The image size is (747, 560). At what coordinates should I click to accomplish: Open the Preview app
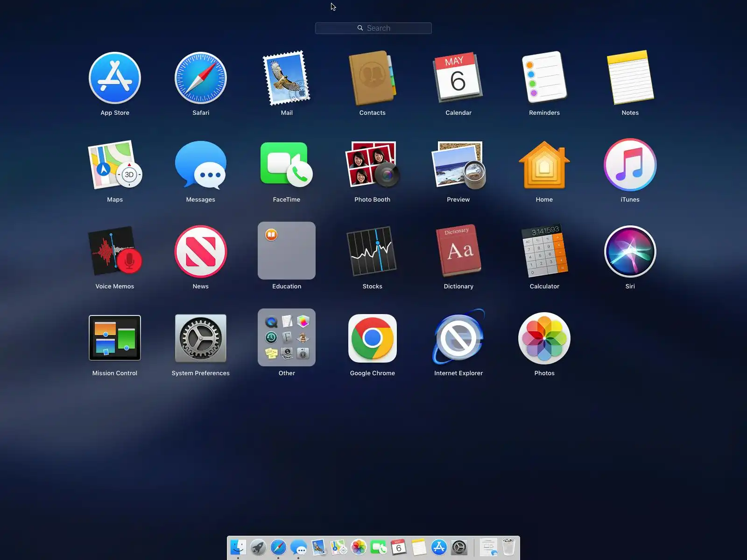click(458, 165)
